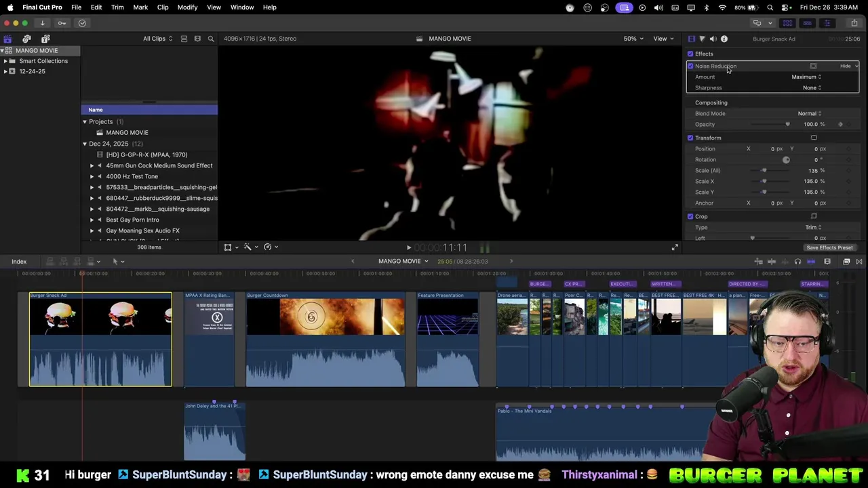The image size is (868, 488).
Task: Open the Edit menu
Action: tap(96, 7)
